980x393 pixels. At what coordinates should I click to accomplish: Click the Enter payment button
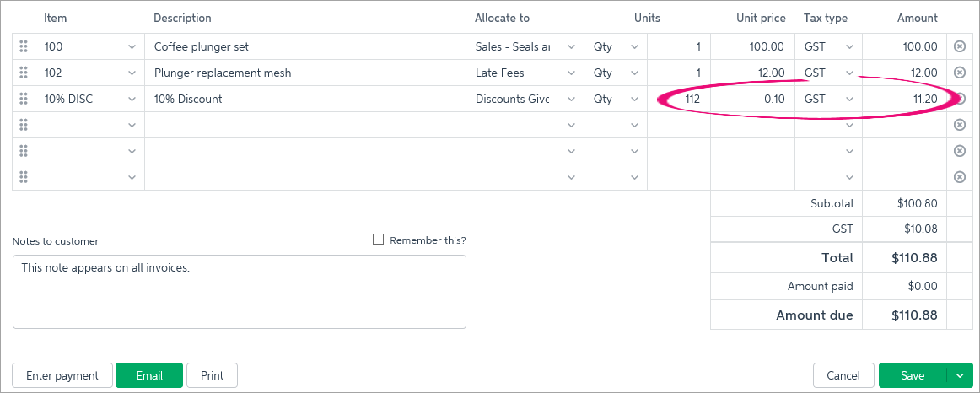point(62,375)
